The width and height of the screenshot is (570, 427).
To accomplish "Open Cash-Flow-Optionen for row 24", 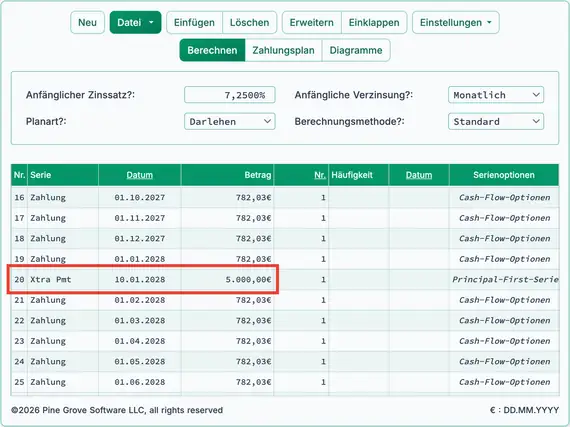I will pos(504,362).
